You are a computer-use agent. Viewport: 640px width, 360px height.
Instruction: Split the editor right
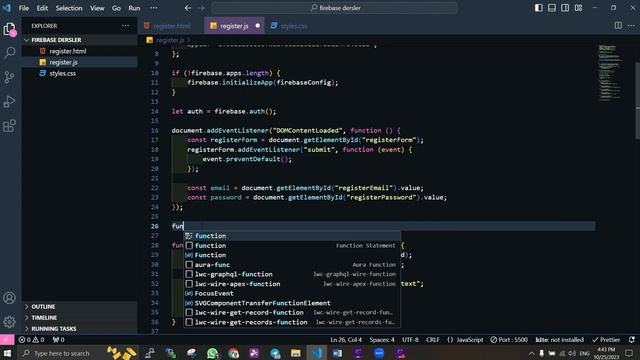[618, 26]
